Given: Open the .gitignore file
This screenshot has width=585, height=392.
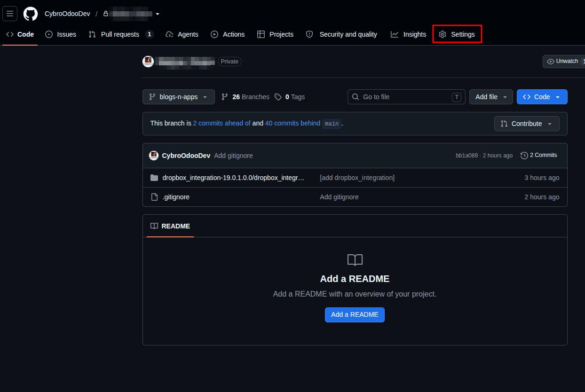Looking at the screenshot, I should point(176,197).
